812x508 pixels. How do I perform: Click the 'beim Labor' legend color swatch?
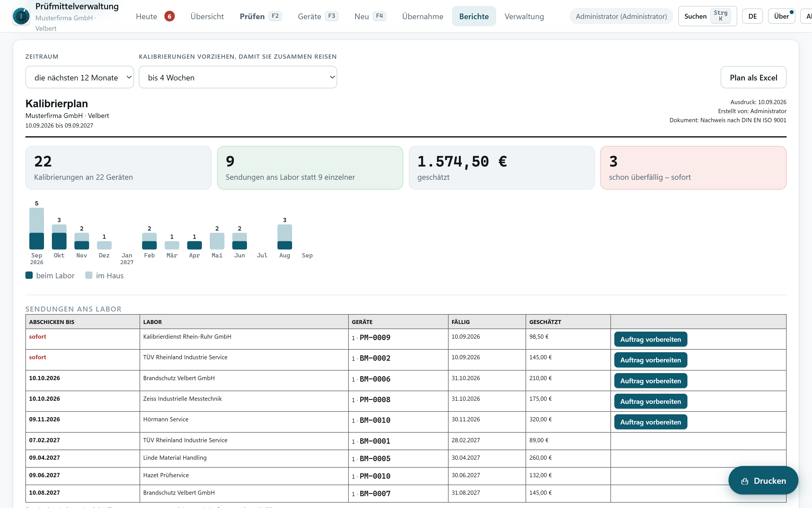[x=29, y=275]
